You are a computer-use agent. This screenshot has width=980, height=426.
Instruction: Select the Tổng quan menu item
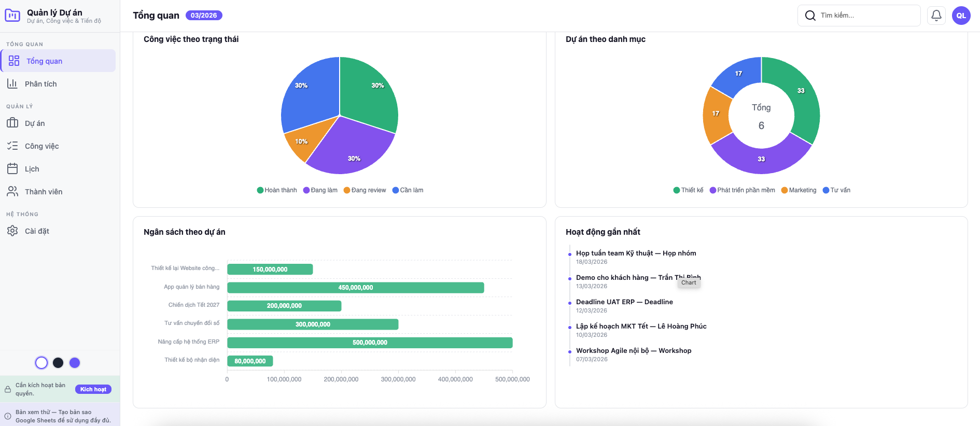pos(45,61)
